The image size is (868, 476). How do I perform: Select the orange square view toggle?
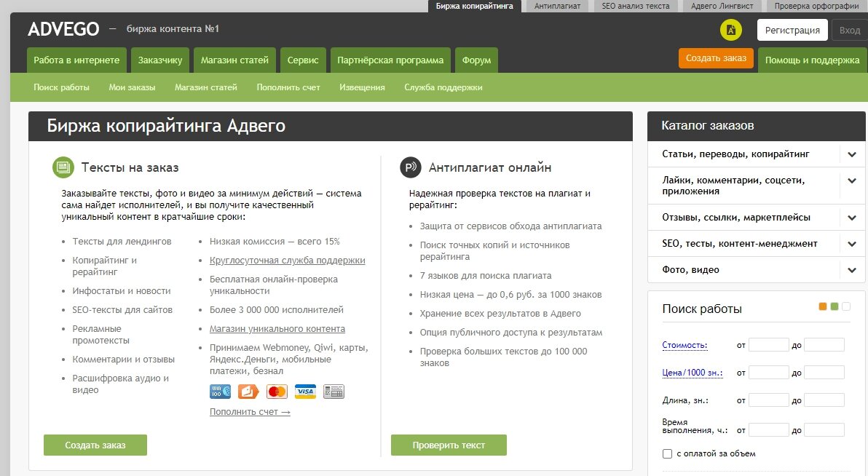click(x=823, y=306)
